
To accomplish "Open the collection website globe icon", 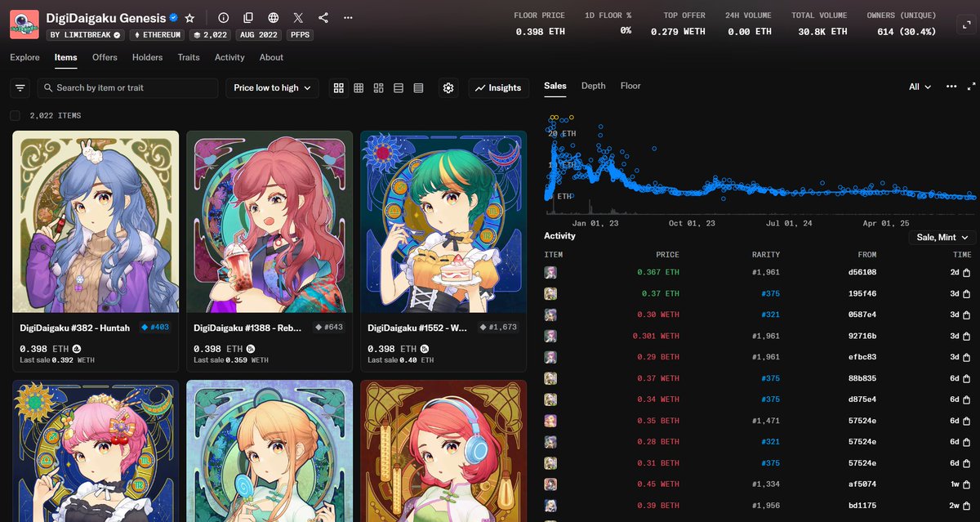I will coord(273,17).
